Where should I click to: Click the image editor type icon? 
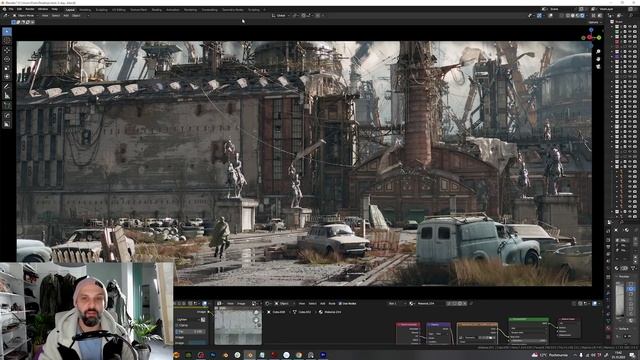(219, 304)
